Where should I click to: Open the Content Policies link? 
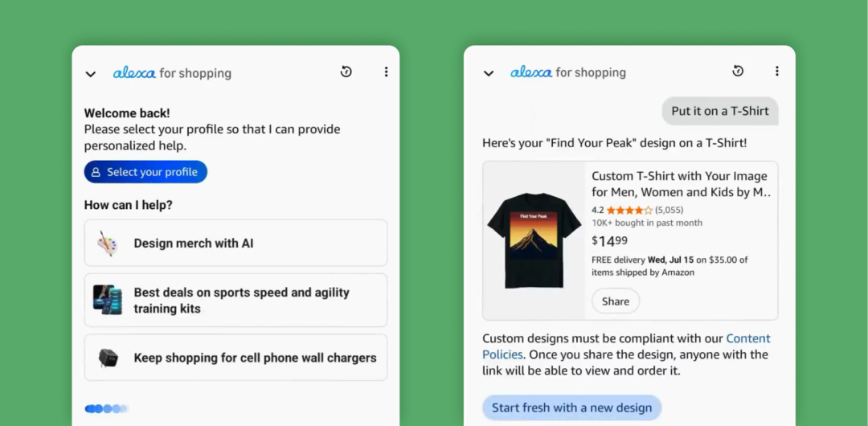coord(626,346)
